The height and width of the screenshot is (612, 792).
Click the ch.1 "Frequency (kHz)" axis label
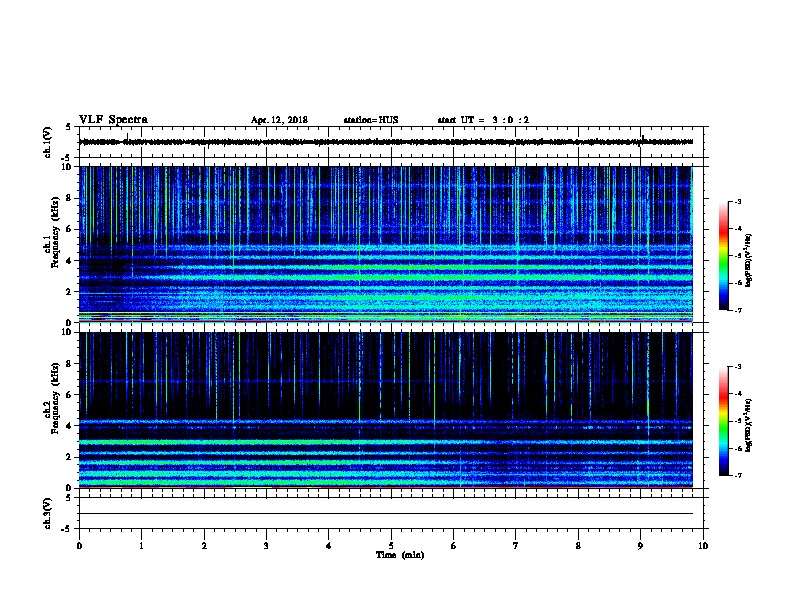click(55, 232)
